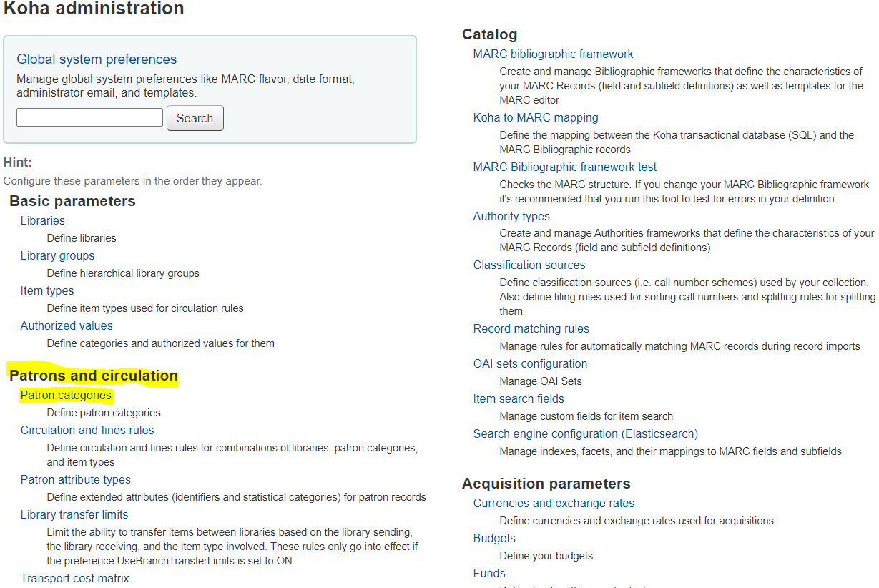The image size is (879, 588).
Task: Go to Item types
Action: 47,291
